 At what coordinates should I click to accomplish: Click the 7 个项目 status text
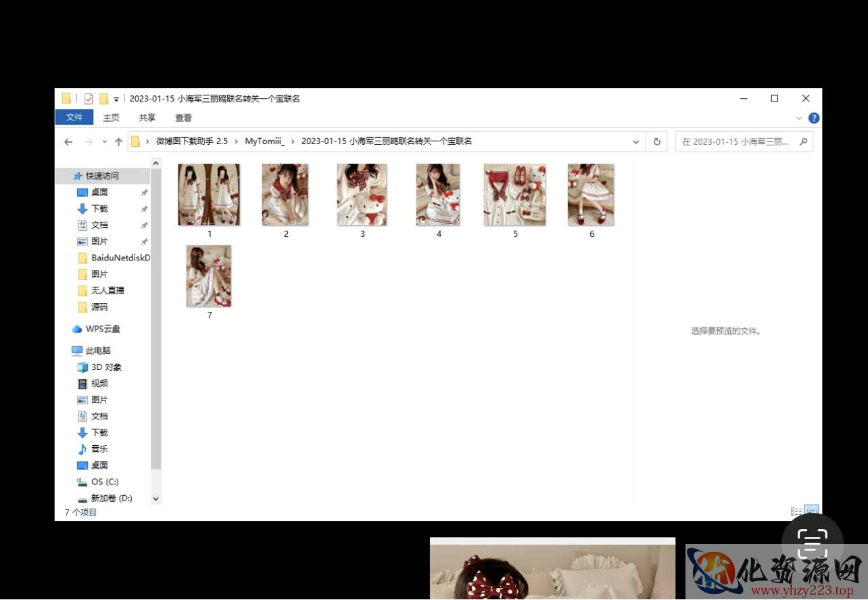click(x=80, y=512)
